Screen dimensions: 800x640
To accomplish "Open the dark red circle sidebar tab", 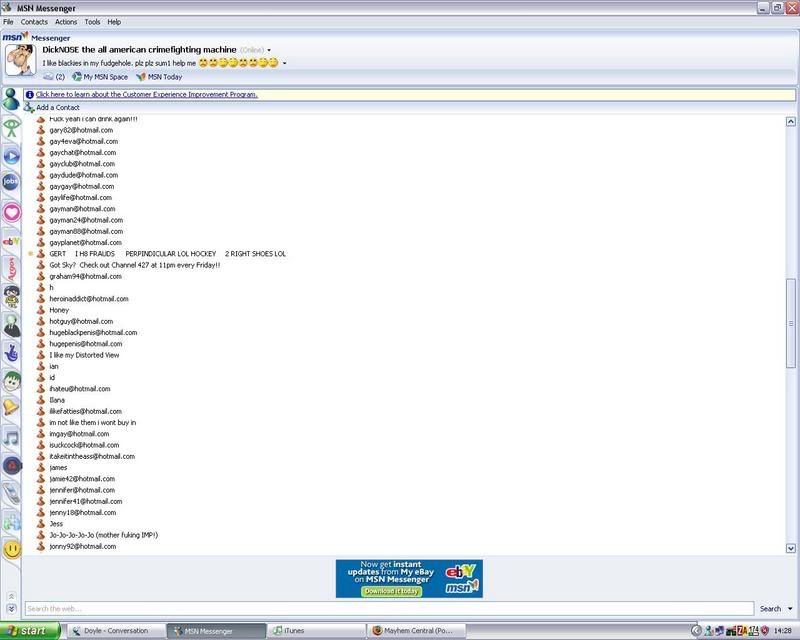I will [12, 465].
